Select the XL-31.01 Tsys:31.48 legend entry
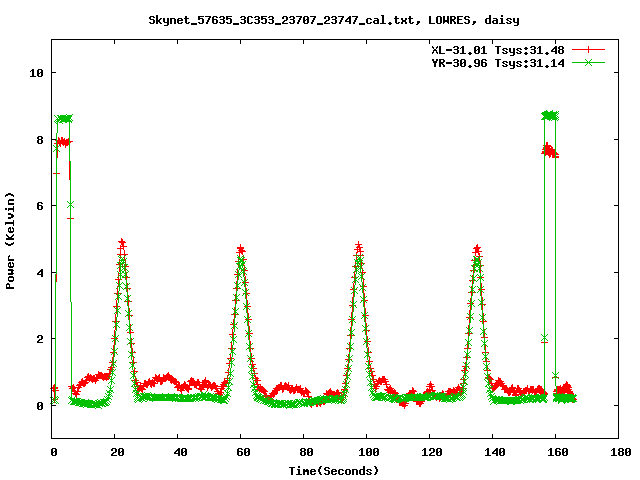This screenshot has height=480, width=640. (498, 50)
